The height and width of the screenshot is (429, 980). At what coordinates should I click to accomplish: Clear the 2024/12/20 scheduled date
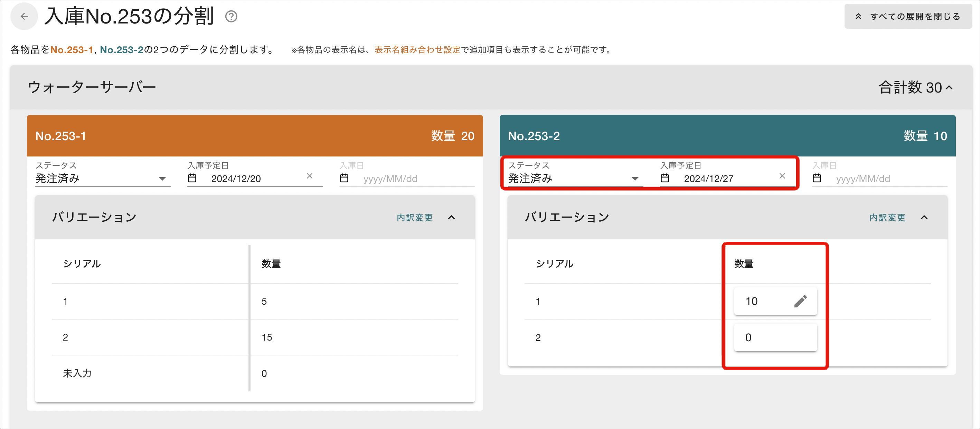point(310,176)
